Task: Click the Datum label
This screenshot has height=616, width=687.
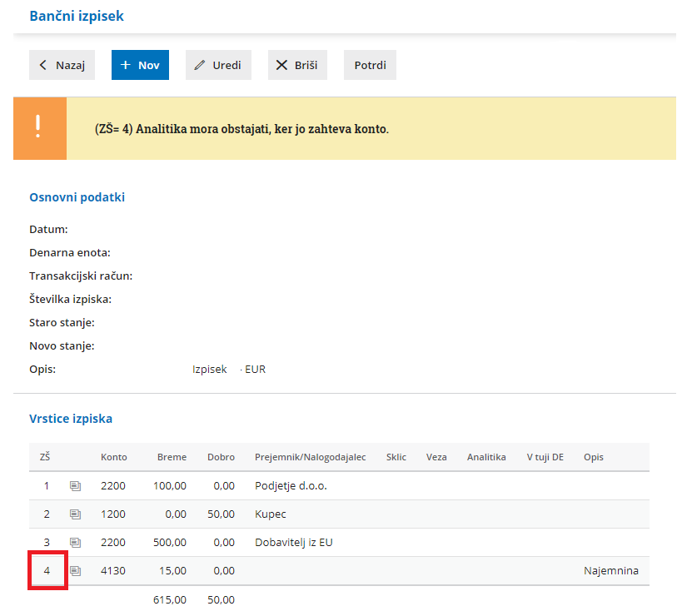Action: (48, 229)
